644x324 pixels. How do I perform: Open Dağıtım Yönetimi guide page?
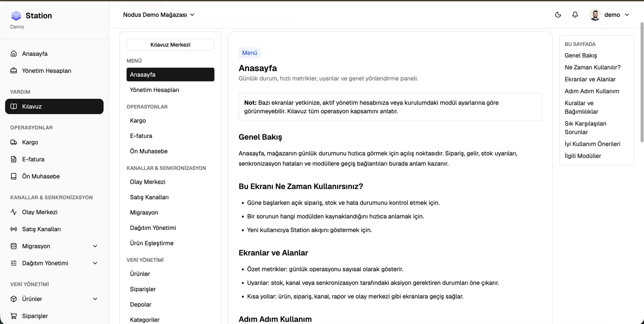(x=170, y=228)
